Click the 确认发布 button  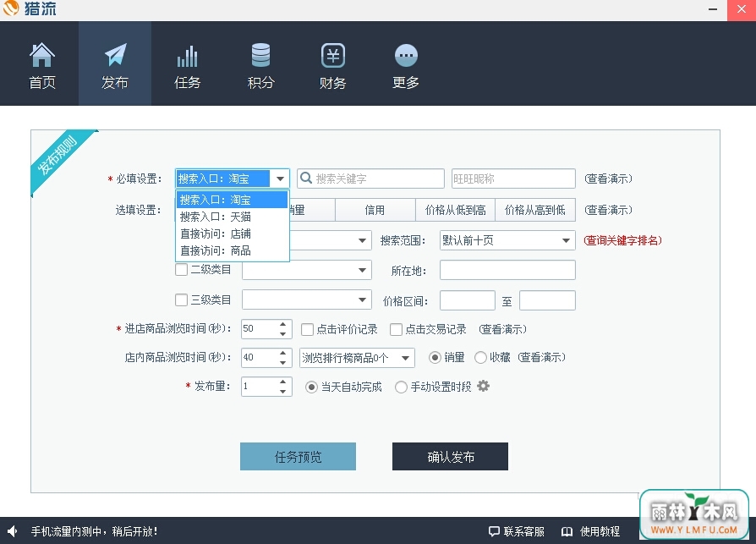pyautogui.click(x=451, y=456)
